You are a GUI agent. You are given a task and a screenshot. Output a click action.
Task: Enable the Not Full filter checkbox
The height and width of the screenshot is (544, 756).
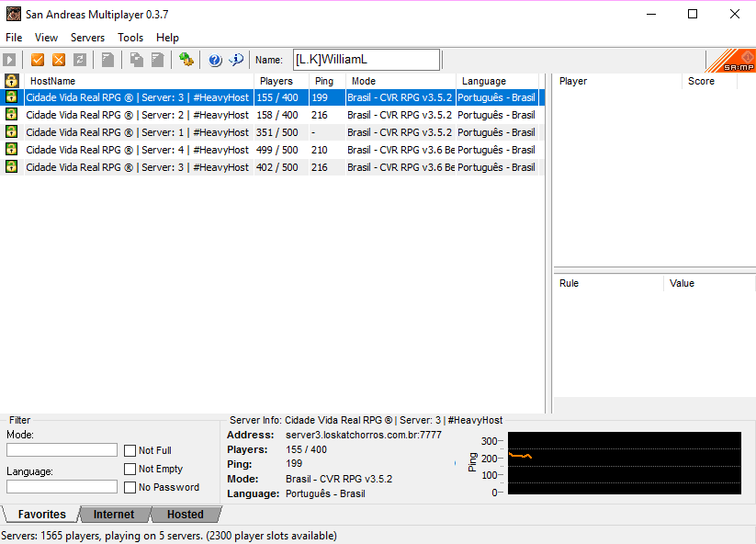pos(130,450)
